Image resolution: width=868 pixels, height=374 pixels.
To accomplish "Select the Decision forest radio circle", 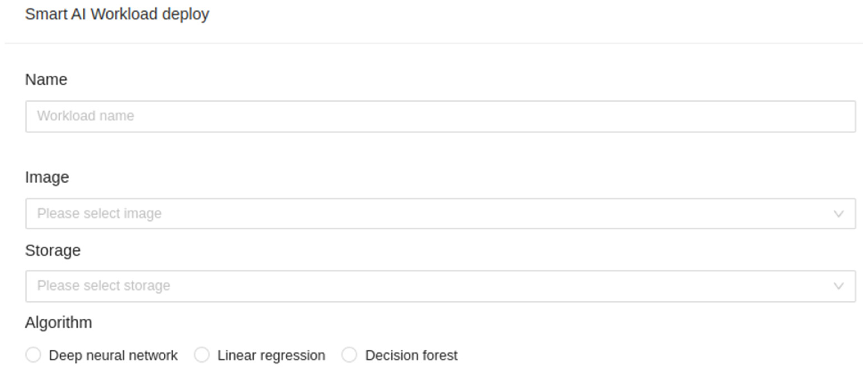I will click(349, 355).
